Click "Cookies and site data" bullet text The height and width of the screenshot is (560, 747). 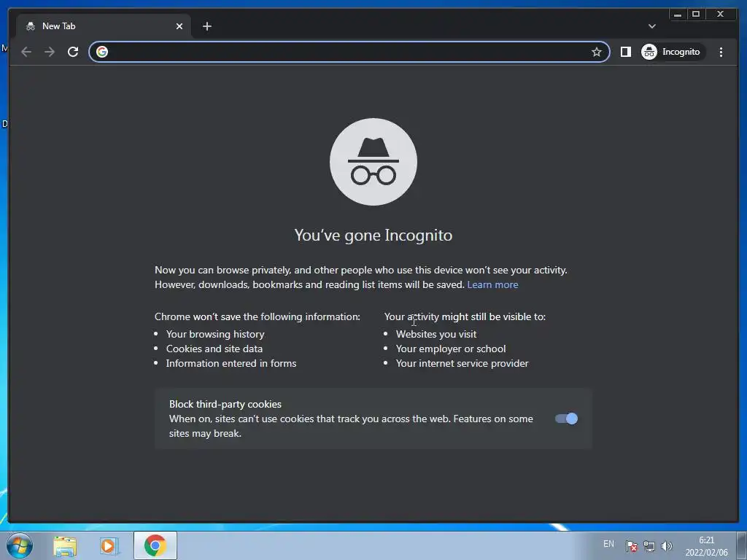pyautogui.click(x=214, y=349)
